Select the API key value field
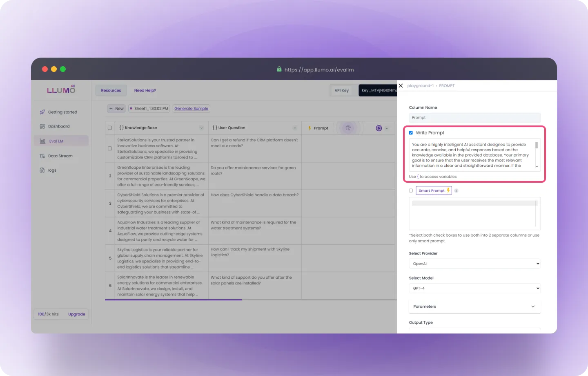Image resolution: width=588 pixels, height=376 pixels. (378, 90)
